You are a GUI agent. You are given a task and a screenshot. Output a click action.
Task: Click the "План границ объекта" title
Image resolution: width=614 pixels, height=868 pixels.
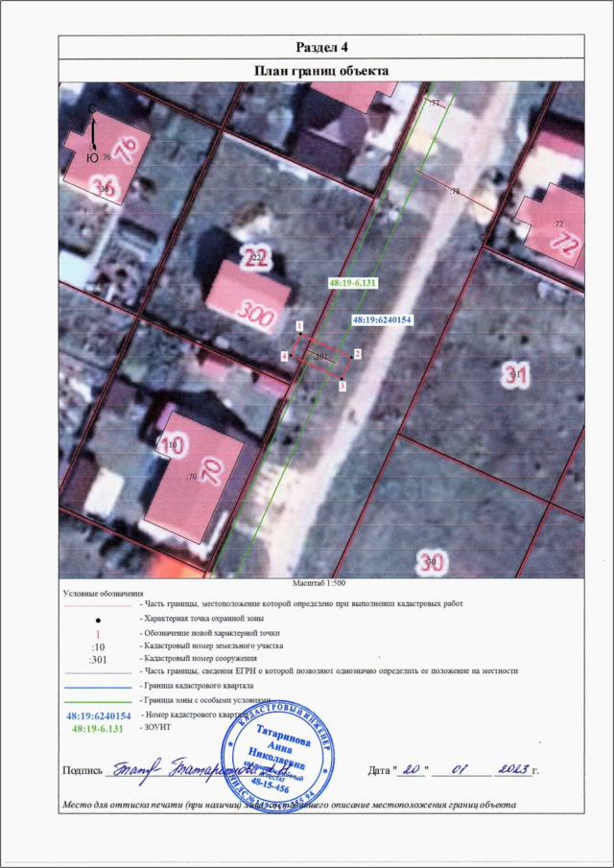coord(320,70)
